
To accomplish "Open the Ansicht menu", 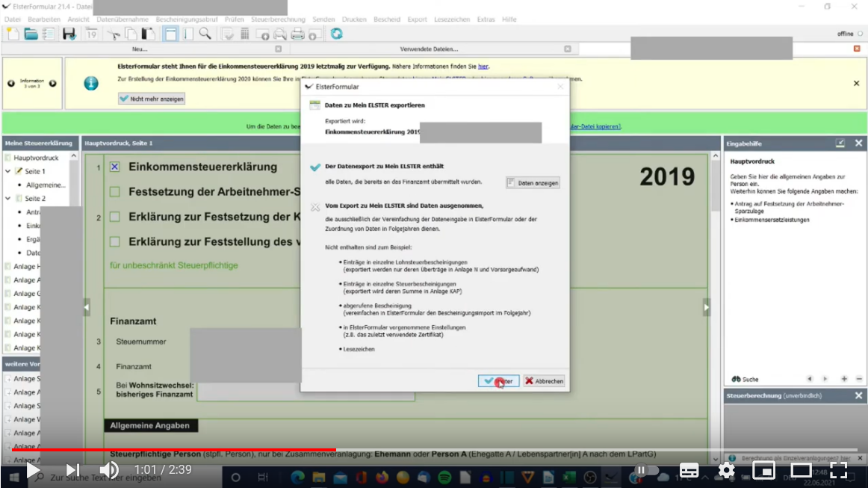I will click(x=78, y=19).
